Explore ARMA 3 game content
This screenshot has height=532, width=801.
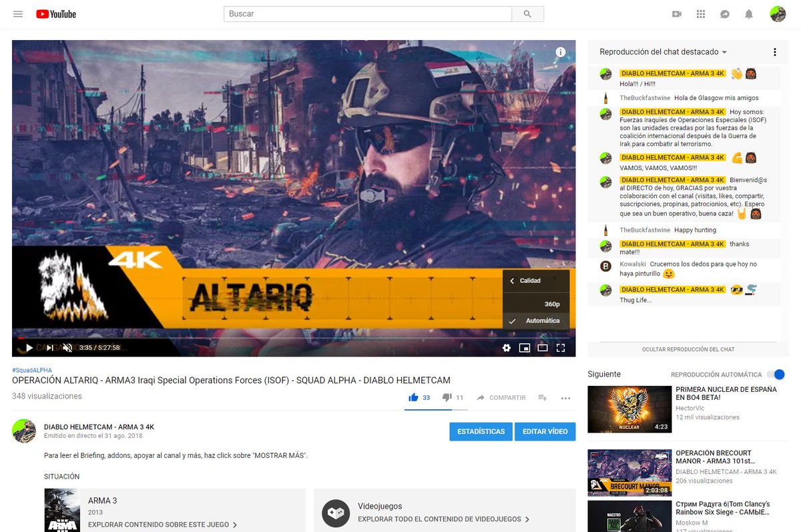point(163,525)
